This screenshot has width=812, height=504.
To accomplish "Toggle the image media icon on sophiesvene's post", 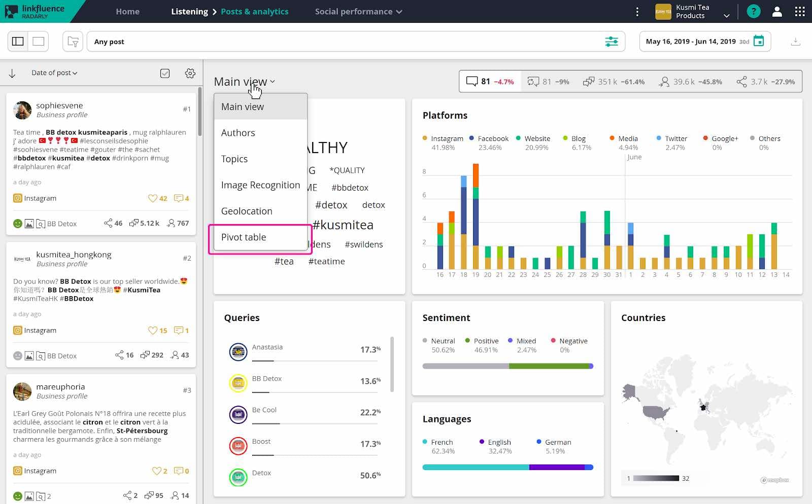I will point(29,223).
